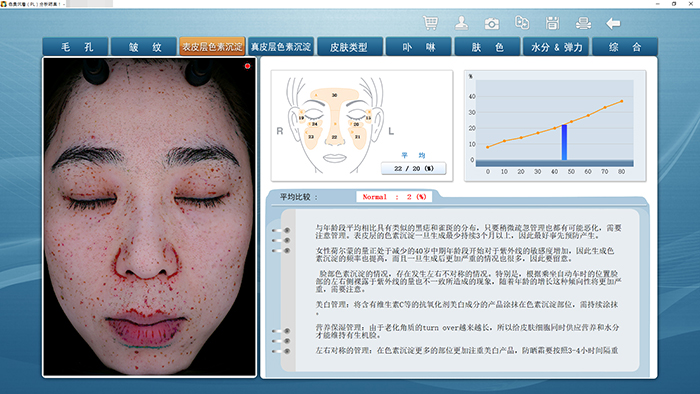This screenshot has height=394, width=700.
Task: Click the back arrow icon
Action: click(x=613, y=23)
